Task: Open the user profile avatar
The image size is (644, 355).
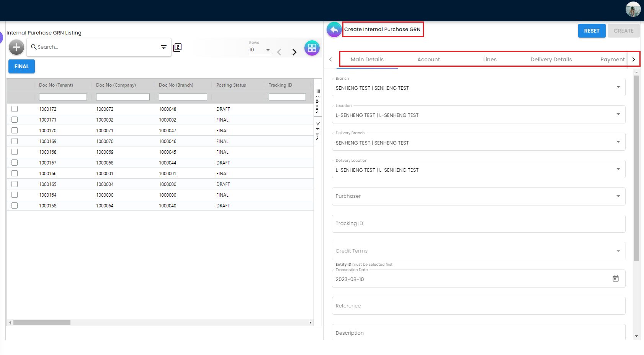Action: click(633, 10)
